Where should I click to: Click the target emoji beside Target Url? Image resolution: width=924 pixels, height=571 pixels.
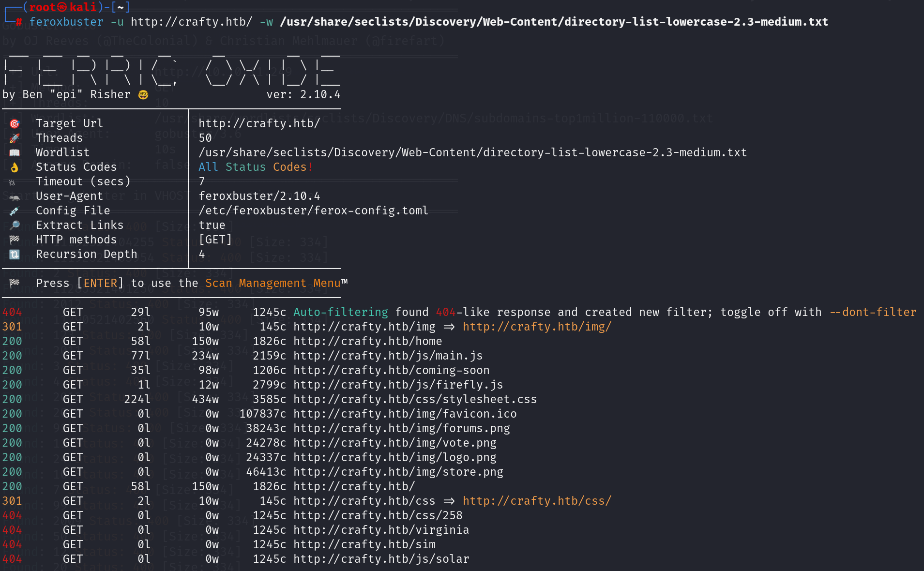pos(15,124)
